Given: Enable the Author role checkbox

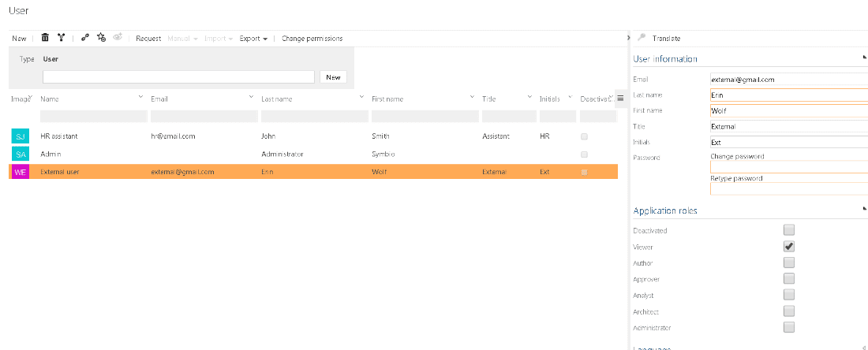Looking at the screenshot, I should [x=789, y=262].
